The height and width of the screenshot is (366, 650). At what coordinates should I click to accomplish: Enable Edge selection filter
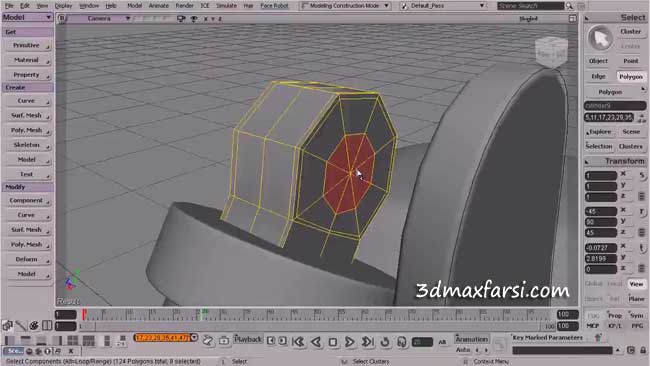[598, 76]
